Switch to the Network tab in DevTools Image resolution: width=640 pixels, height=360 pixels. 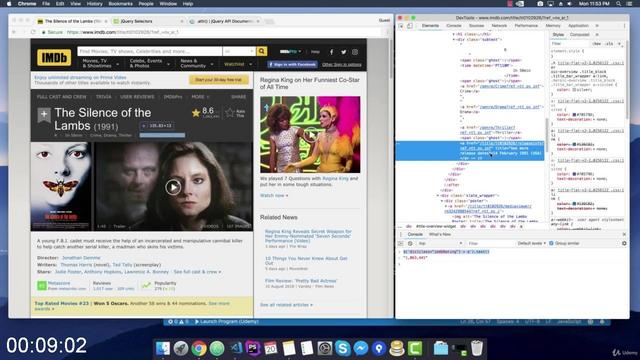point(499,26)
